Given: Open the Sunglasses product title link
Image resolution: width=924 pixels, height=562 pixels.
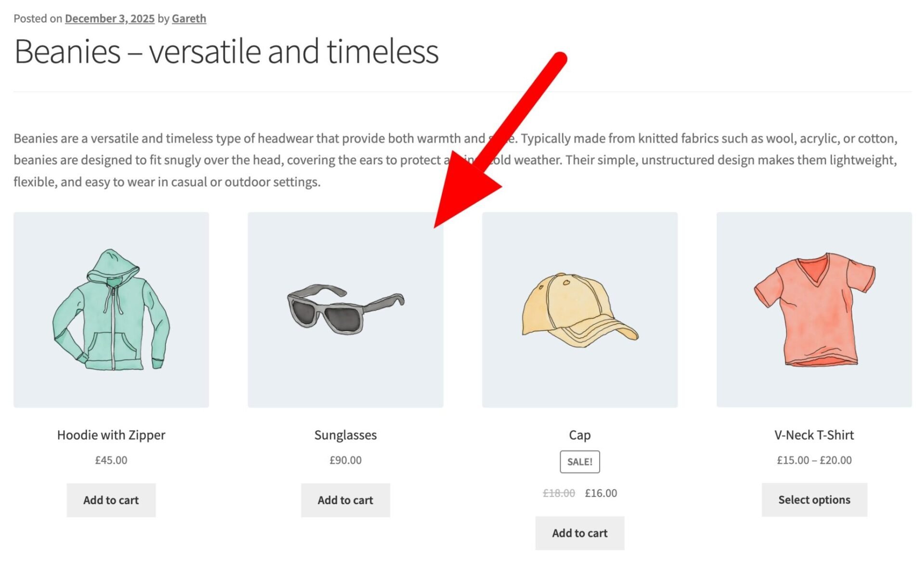Looking at the screenshot, I should tap(346, 435).
